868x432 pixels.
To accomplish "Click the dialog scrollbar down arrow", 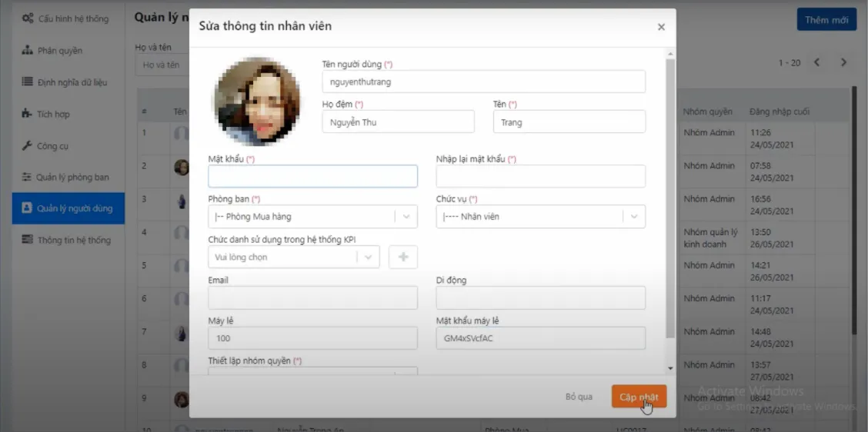I will pyautogui.click(x=669, y=368).
